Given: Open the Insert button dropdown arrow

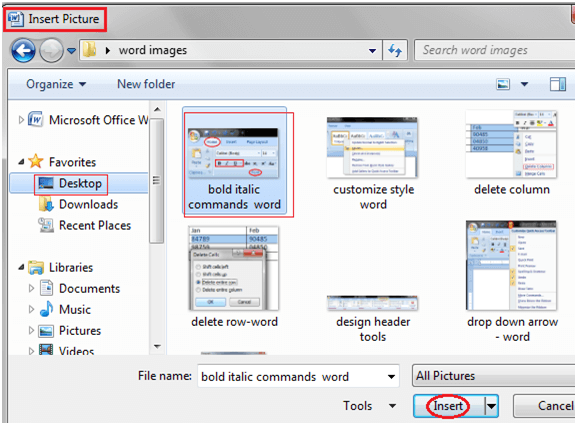Looking at the screenshot, I should 491,406.
